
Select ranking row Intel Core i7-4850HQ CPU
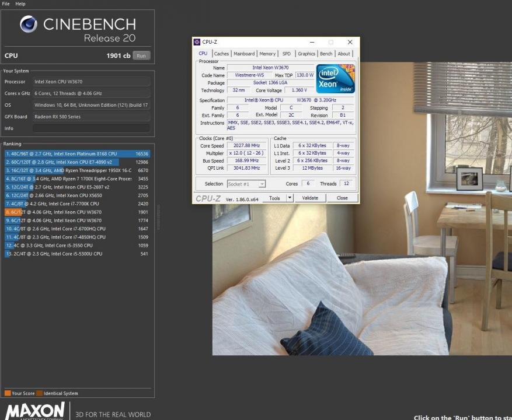coord(77,237)
